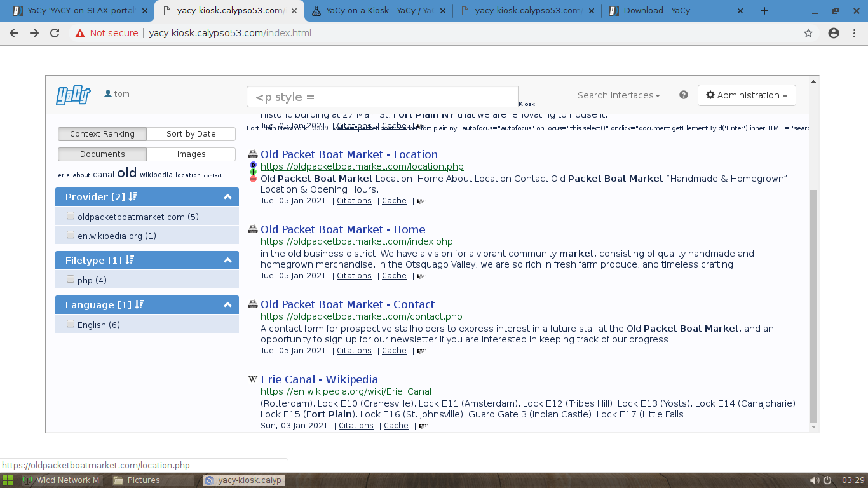Click the Not secure warning icon
868x488 pixels.
click(80, 33)
